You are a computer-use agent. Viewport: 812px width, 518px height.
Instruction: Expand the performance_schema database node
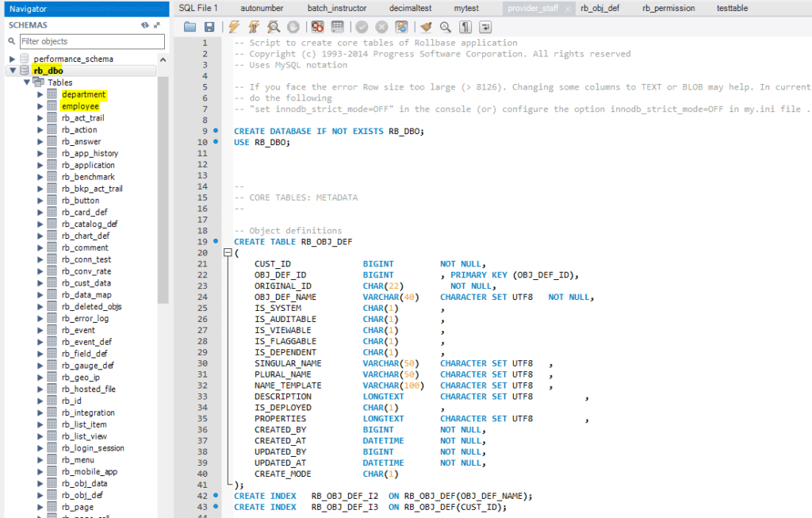tap(13, 59)
